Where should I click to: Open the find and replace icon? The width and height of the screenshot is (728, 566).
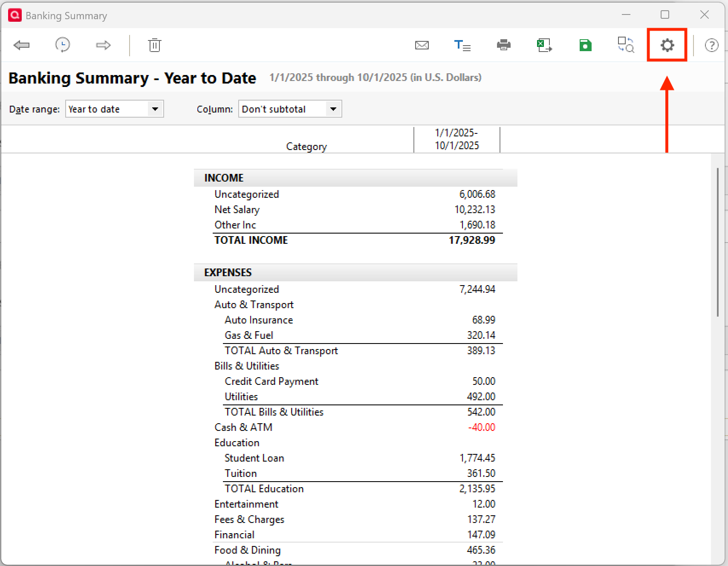coord(626,45)
